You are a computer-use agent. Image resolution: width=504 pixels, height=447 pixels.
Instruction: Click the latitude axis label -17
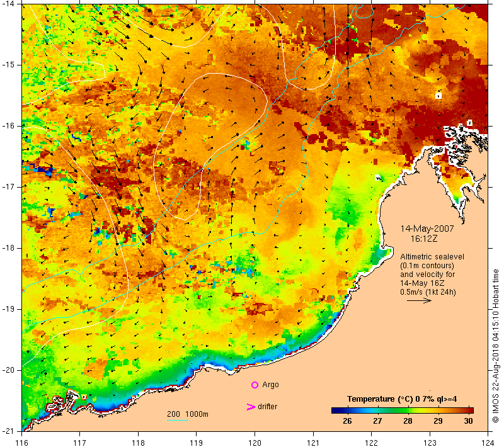tap(8, 186)
